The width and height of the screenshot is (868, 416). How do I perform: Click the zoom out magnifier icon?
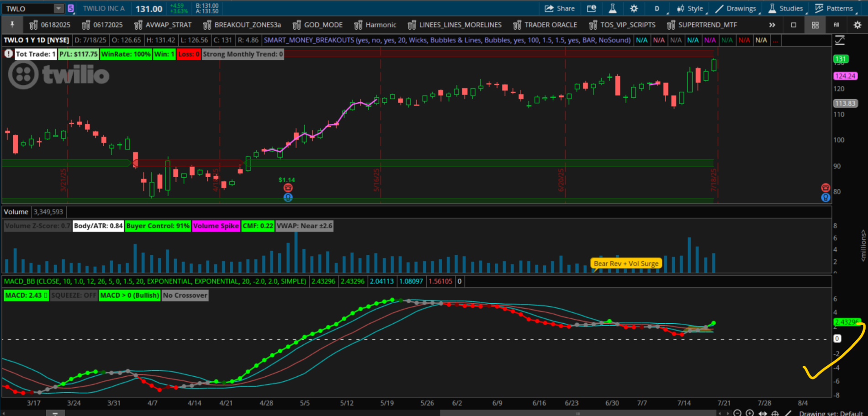(737, 413)
